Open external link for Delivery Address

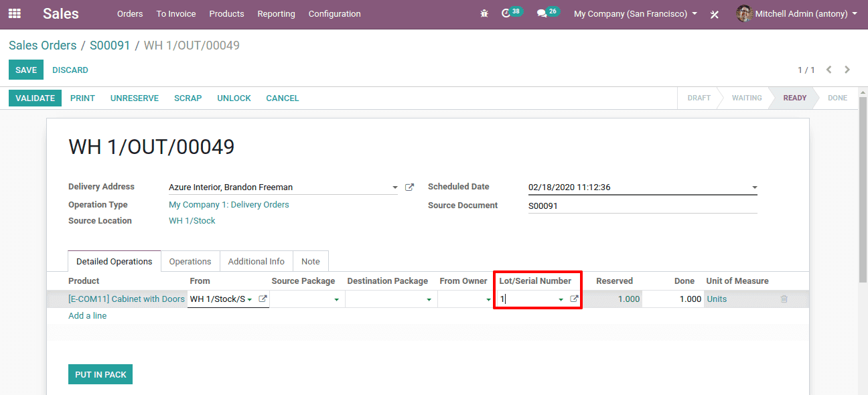[x=409, y=187]
